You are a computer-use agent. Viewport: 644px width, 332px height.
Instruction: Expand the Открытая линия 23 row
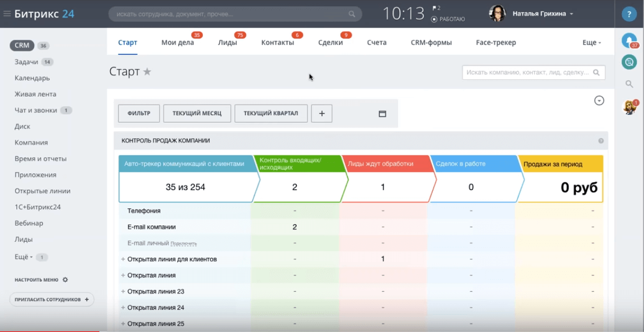click(123, 291)
